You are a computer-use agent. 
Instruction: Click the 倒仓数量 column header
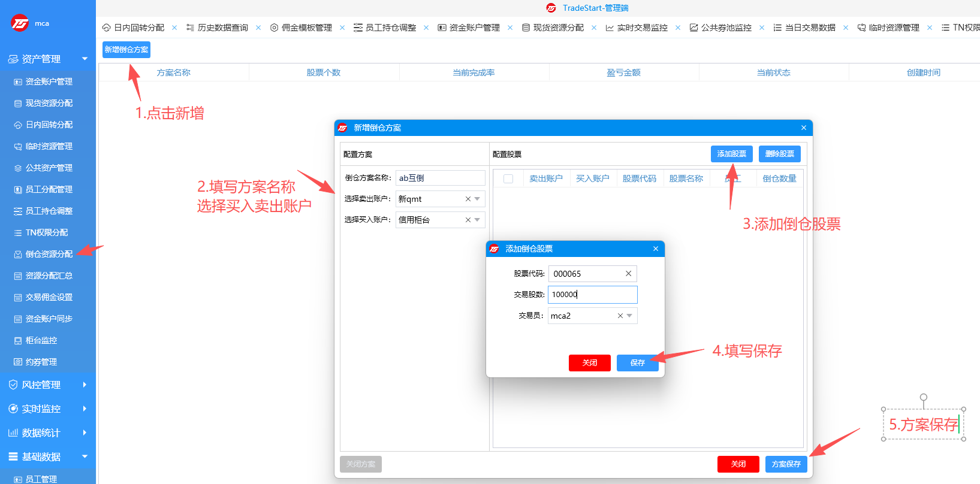(x=780, y=179)
